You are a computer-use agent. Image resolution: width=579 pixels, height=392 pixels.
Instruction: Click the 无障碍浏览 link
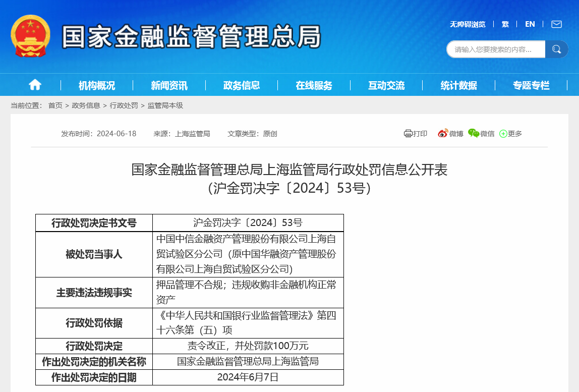468,24
